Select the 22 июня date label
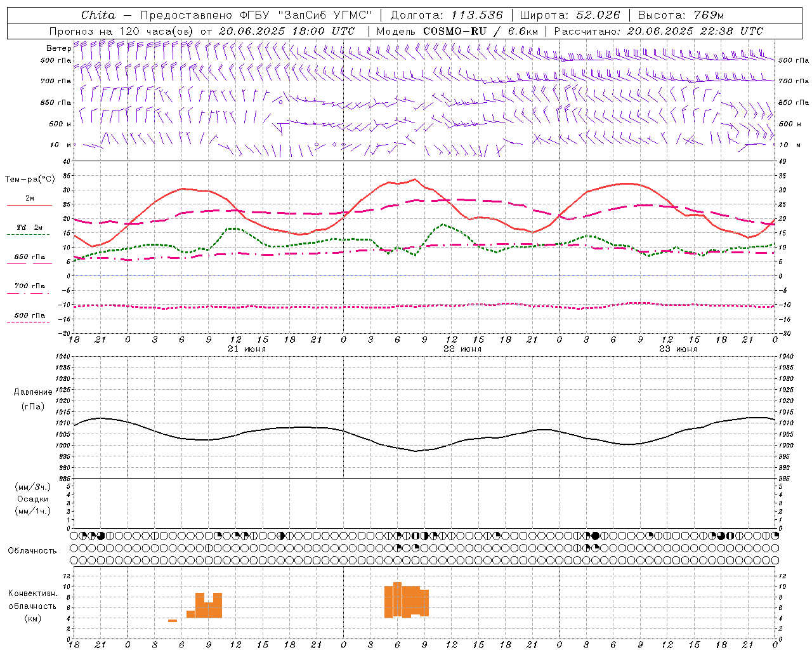 point(462,349)
